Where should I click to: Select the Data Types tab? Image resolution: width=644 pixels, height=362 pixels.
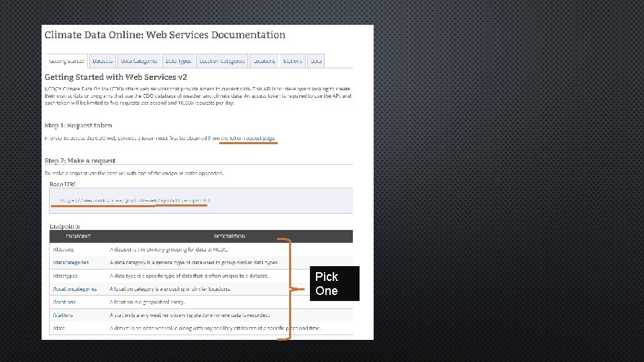(x=178, y=61)
